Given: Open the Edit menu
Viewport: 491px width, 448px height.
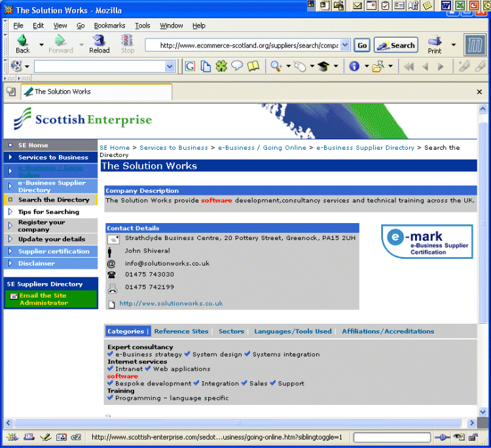Looking at the screenshot, I should 38,26.
